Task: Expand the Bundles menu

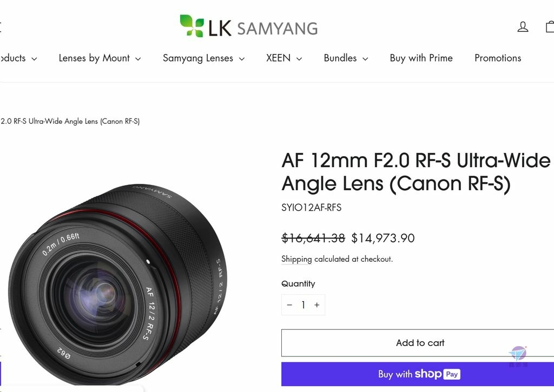Action: pyautogui.click(x=346, y=58)
